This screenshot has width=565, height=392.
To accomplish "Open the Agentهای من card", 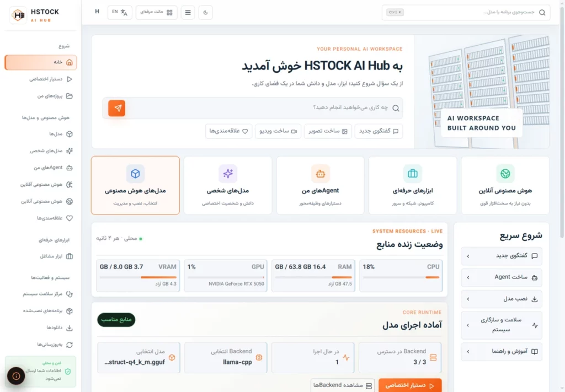I will click(321, 185).
